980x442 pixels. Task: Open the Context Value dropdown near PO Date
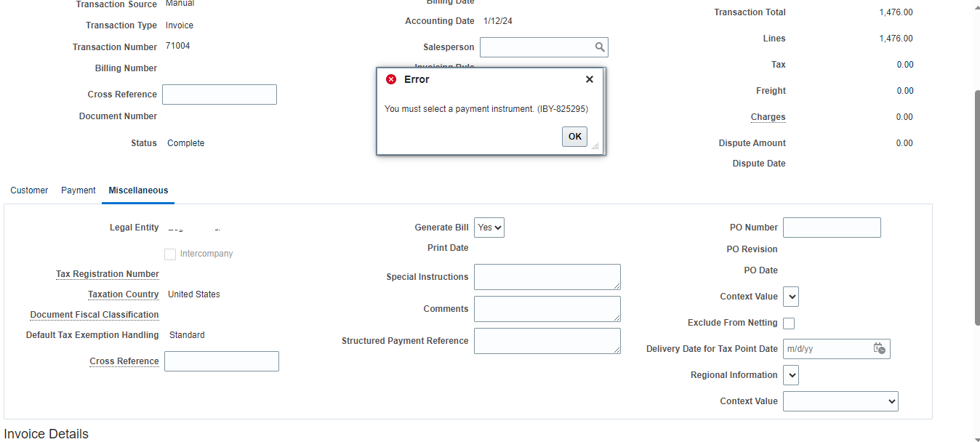pos(790,297)
